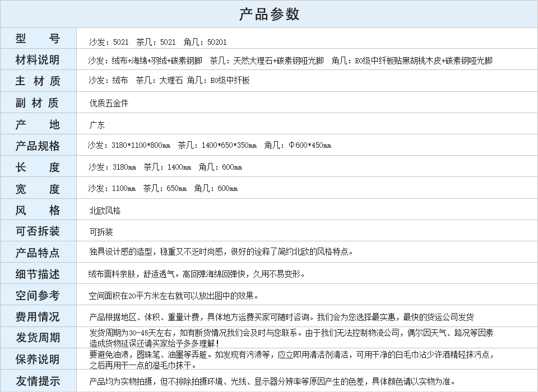Click the value '可拆装'
The image size is (538, 392).
click(x=101, y=232)
